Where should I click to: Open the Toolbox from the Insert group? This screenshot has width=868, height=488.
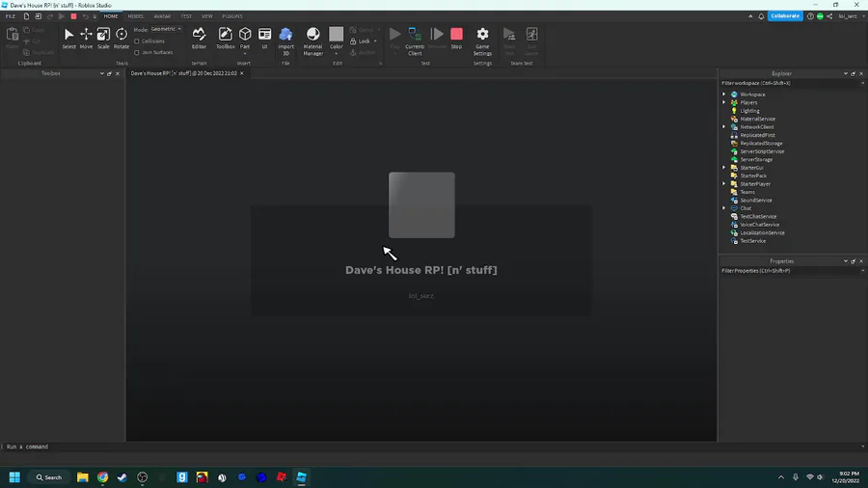pos(226,39)
